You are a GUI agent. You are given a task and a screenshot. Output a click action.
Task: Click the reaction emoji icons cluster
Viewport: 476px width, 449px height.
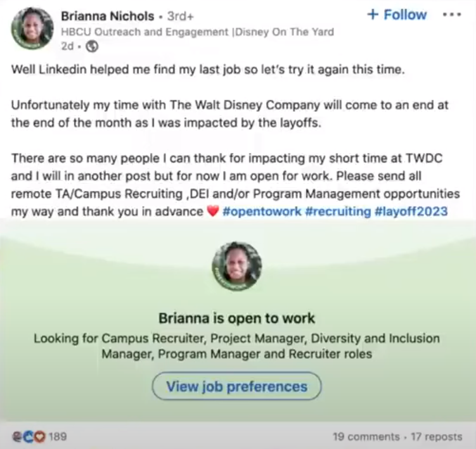(29, 436)
